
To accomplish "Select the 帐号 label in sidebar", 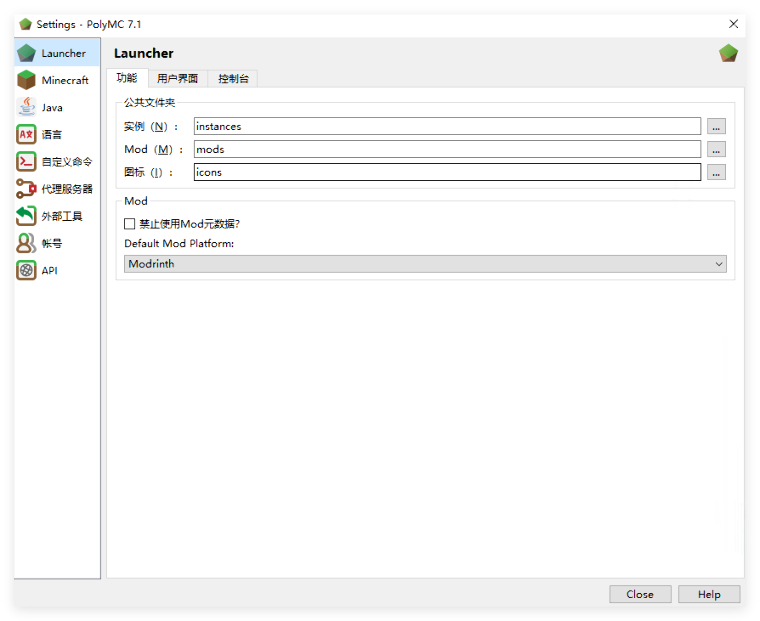I will pyautogui.click(x=51, y=243).
